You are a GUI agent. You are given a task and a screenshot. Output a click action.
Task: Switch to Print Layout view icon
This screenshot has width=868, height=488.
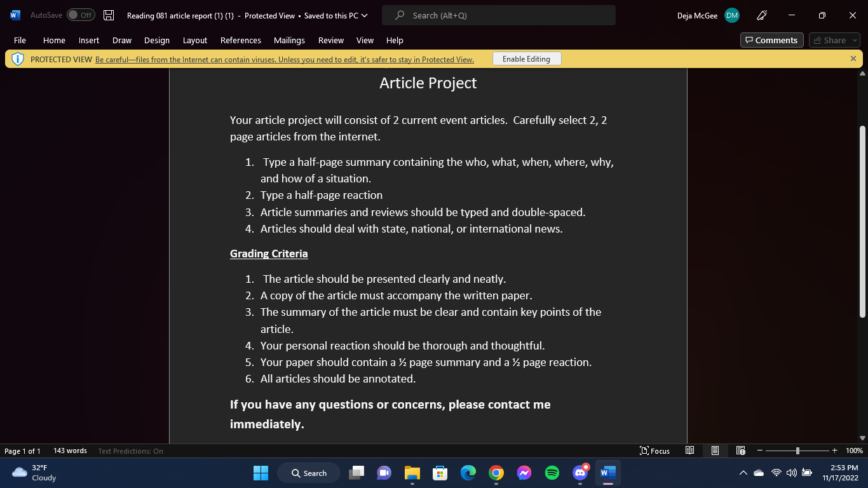pos(715,451)
